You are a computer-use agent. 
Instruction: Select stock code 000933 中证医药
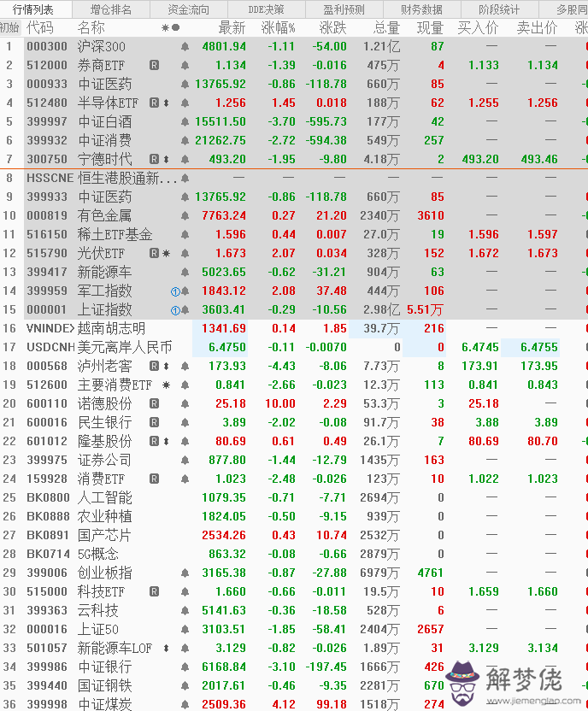[x=47, y=85]
